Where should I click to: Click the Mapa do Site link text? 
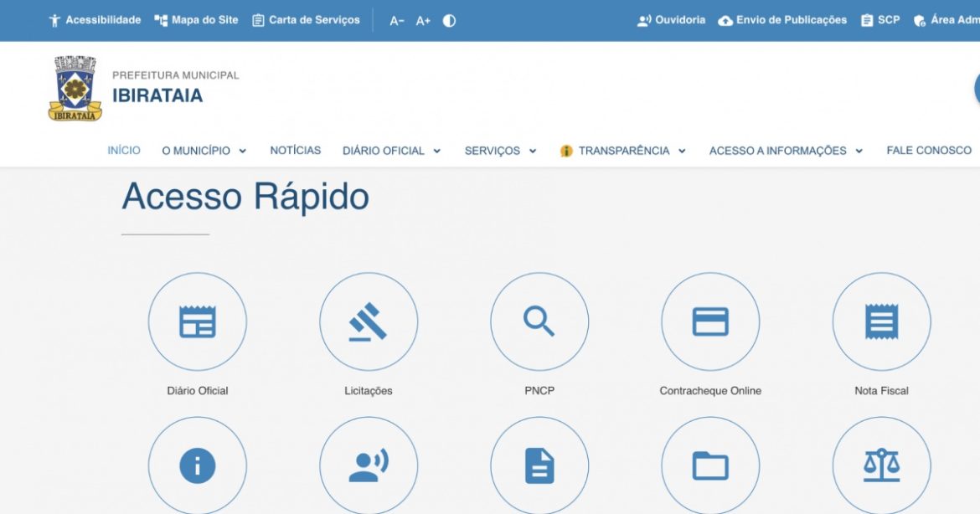[x=205, y=20]
